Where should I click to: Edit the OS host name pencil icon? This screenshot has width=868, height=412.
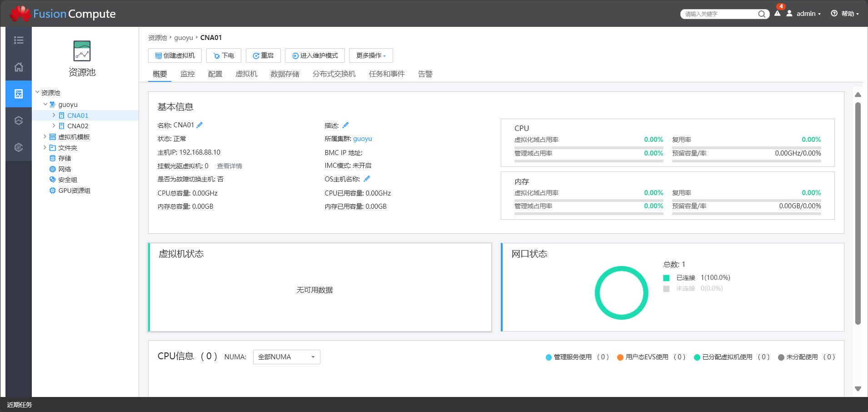pyautogui.click(x=367, y=179)
